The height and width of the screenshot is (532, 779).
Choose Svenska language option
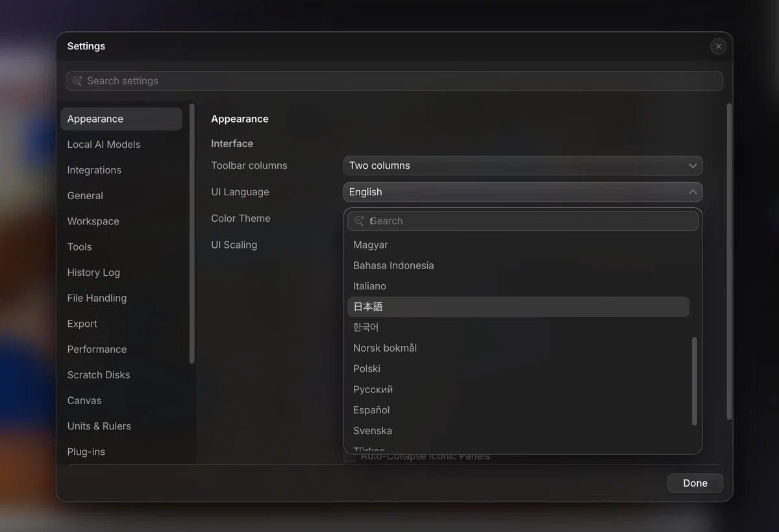518,431
